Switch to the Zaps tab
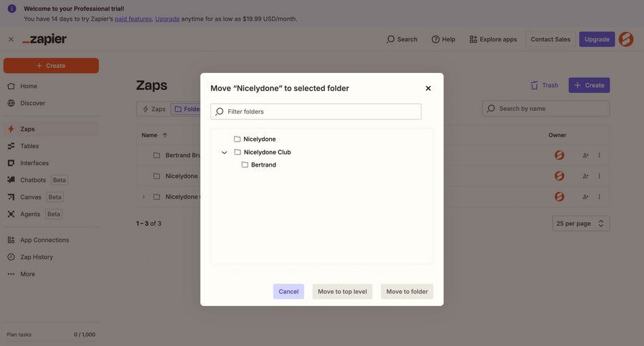 (x=154, y=109)
